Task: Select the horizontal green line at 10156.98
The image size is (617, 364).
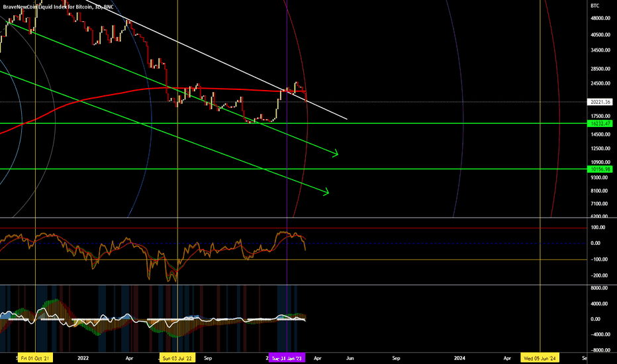Action: coord(293,169)
